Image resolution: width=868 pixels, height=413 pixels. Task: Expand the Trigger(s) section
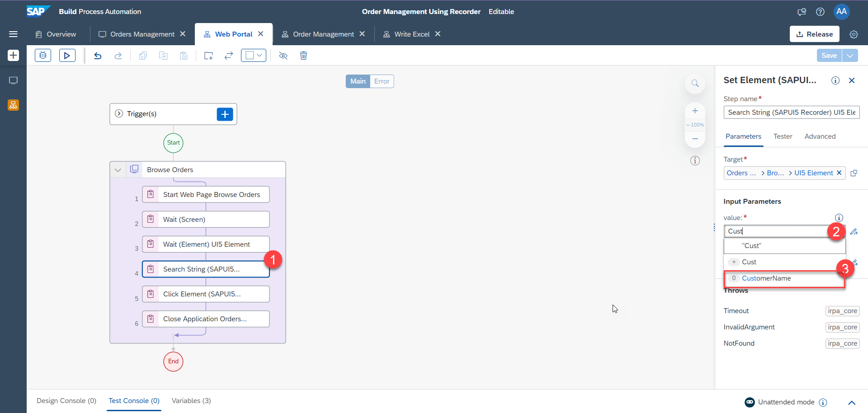119,114
